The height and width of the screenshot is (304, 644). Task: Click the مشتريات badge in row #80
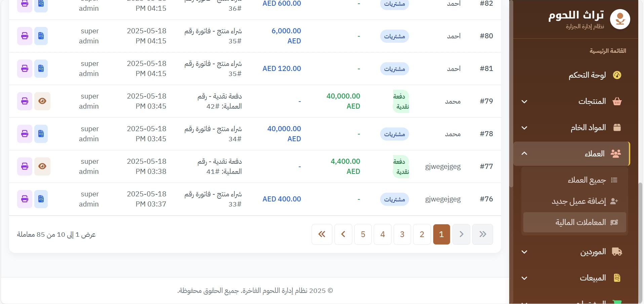click(394, 36)
